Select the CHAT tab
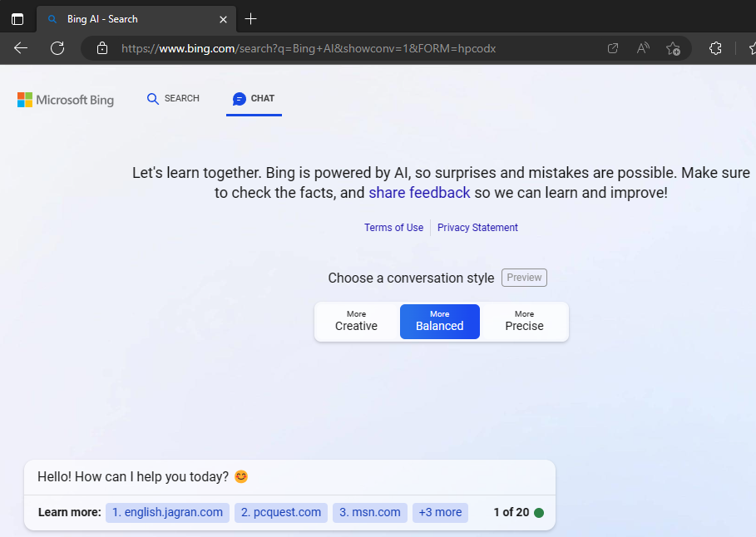This screenshot has width=756, height=537. pos(254,99)
